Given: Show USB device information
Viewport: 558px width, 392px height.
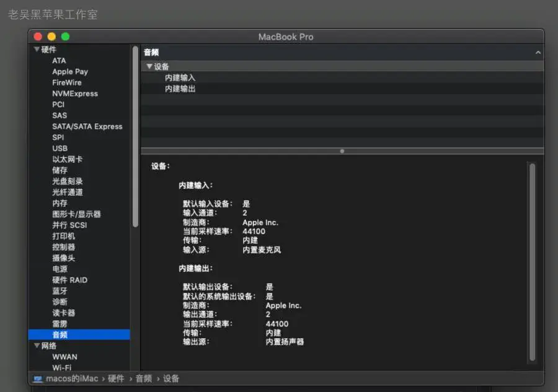Looking at the screenshot, I should click(x=60, y=149).
